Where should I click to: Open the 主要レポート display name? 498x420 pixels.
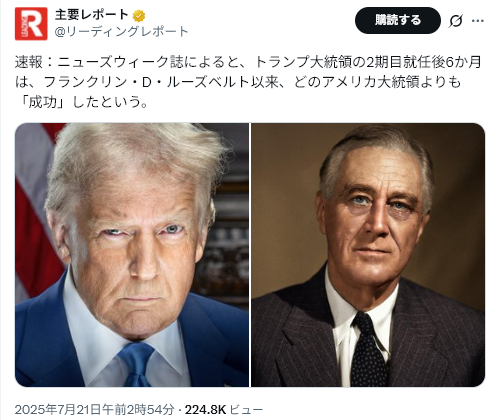pyautogui.click(x=92, y=15)
